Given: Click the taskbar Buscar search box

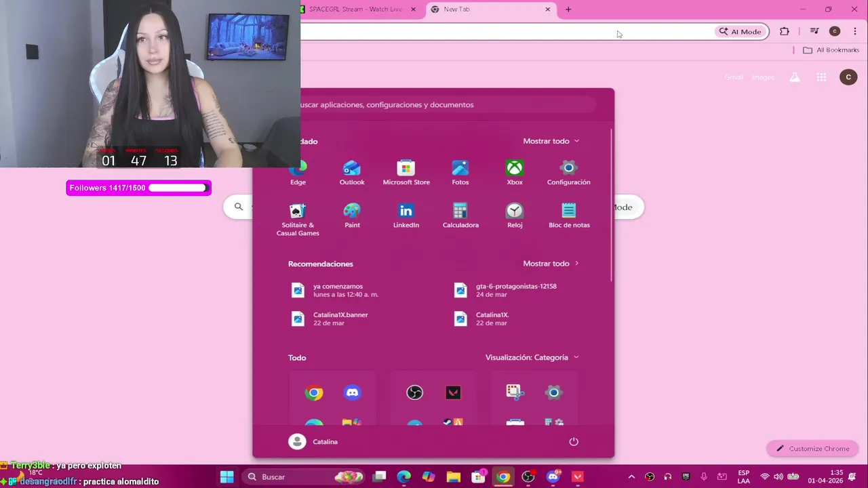Looking at the screenshot, I should tap(304, 476).
